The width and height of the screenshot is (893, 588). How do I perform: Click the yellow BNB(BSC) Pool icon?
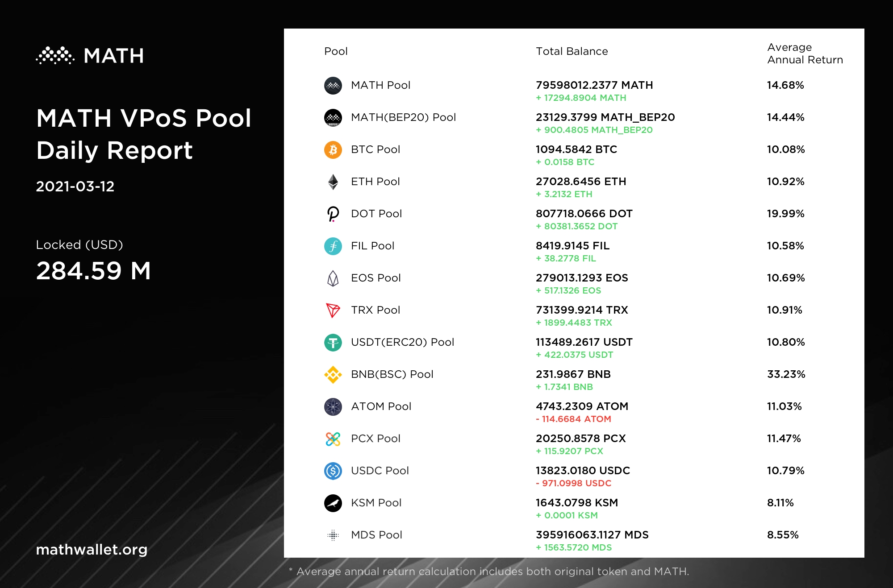coord(333,375)
